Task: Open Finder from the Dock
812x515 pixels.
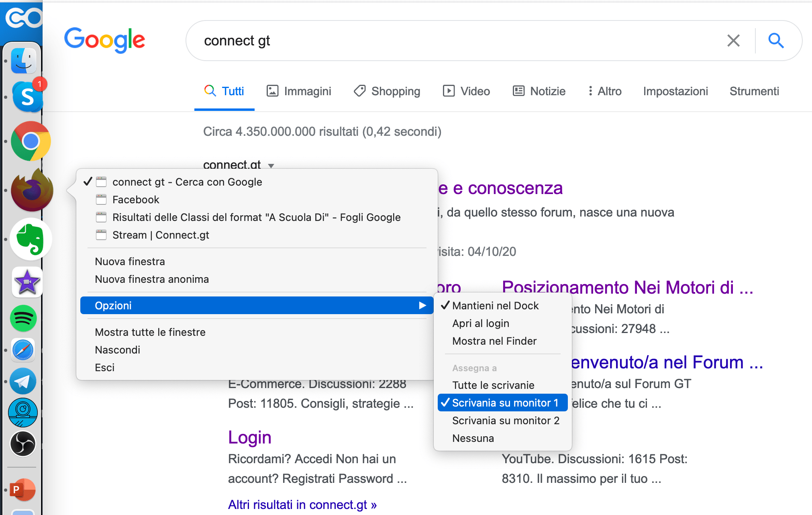Action: tap(24, 61)
